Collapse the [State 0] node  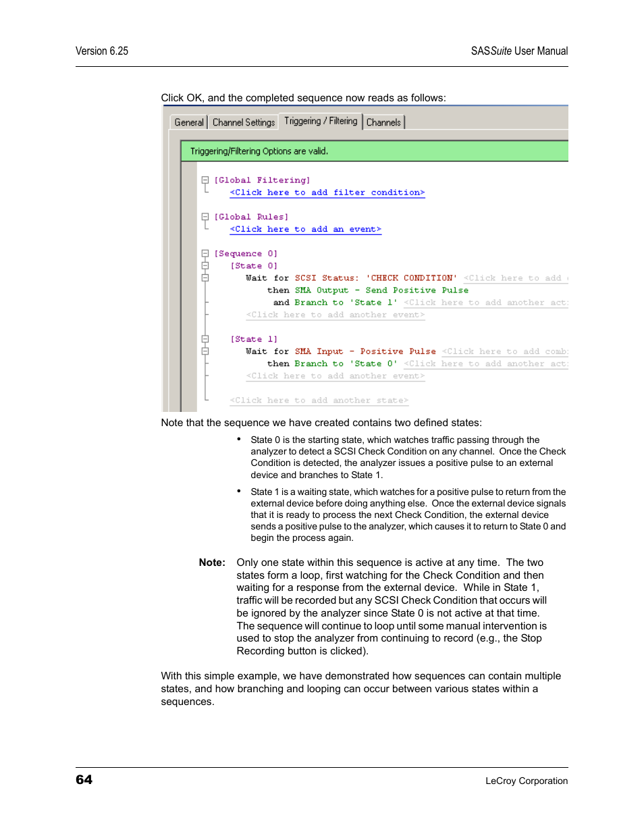[x=205, y=266]
